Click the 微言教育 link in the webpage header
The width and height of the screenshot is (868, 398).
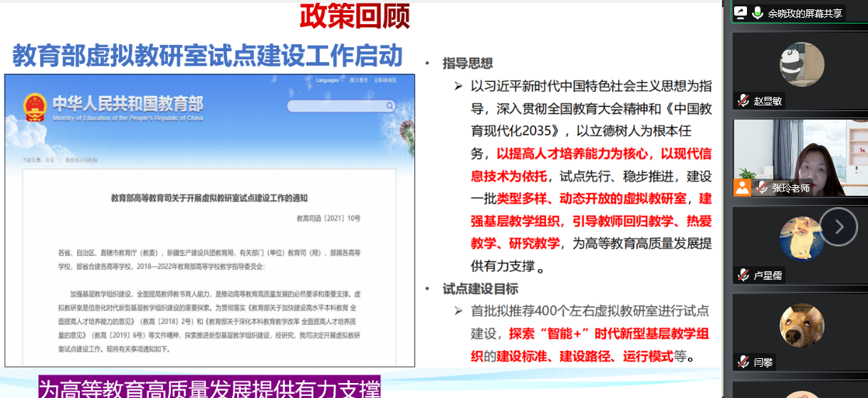tap(358, 80)
